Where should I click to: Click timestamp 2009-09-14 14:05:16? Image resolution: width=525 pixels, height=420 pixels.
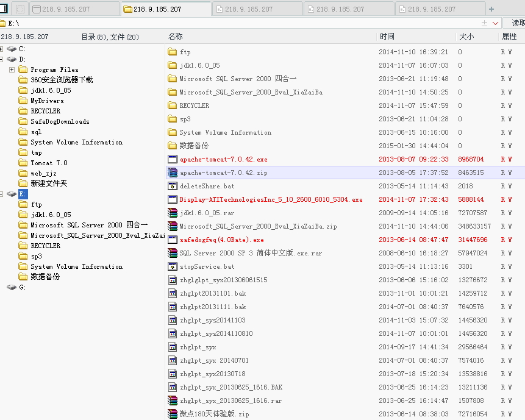tap(413, 213)
